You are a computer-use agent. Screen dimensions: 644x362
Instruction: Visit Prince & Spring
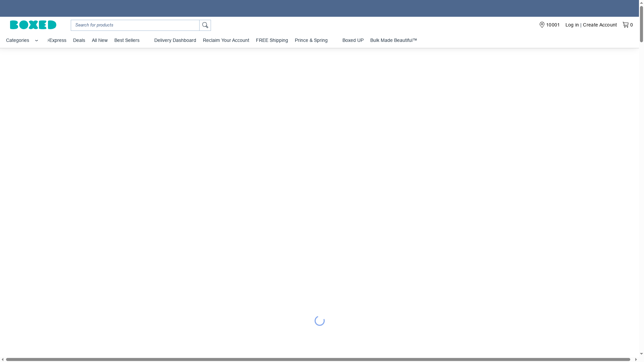(311, 40)
